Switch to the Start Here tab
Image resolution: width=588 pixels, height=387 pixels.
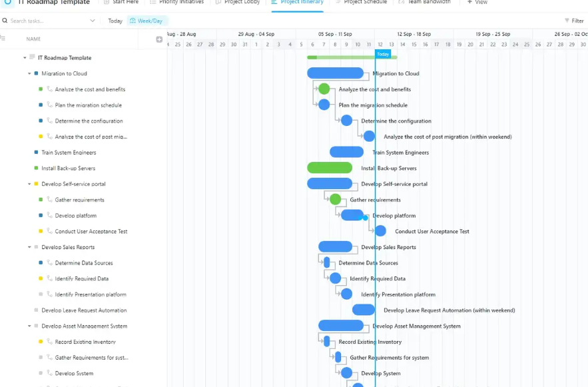[121, 2]
